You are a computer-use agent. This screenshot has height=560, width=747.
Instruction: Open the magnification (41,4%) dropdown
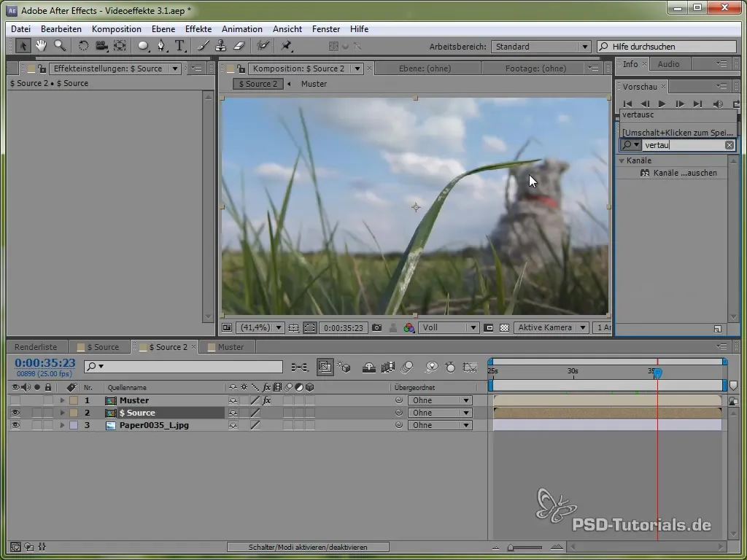(260, 327)
